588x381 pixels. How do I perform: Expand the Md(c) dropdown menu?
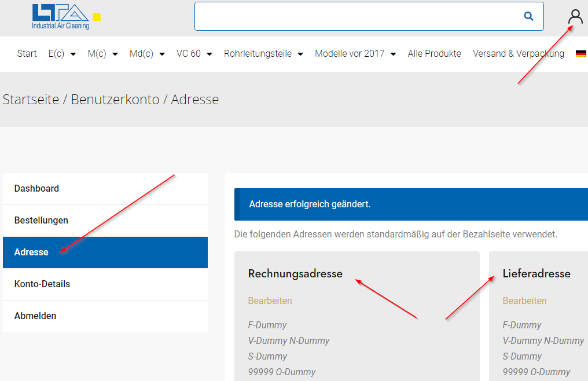pos(147,54)
